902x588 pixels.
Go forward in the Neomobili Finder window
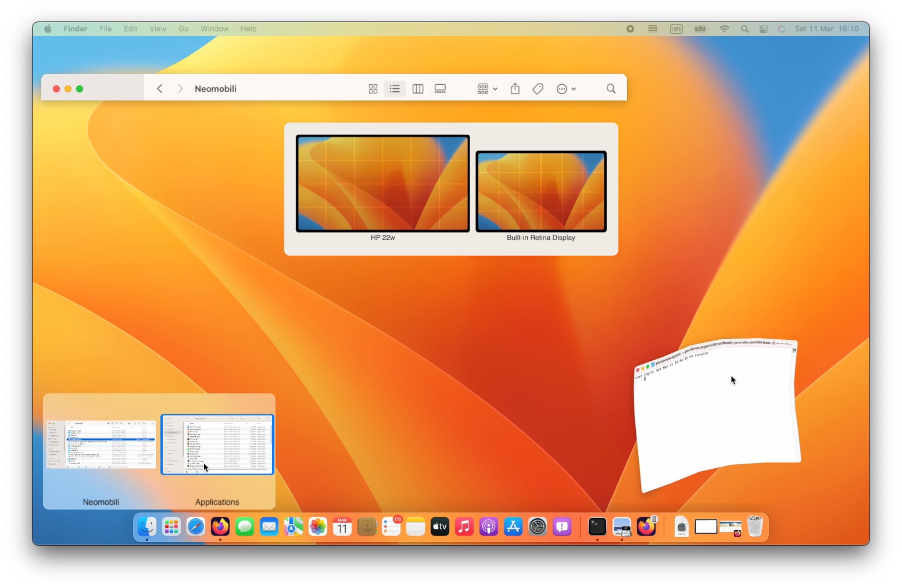click(x=180, y=89)
